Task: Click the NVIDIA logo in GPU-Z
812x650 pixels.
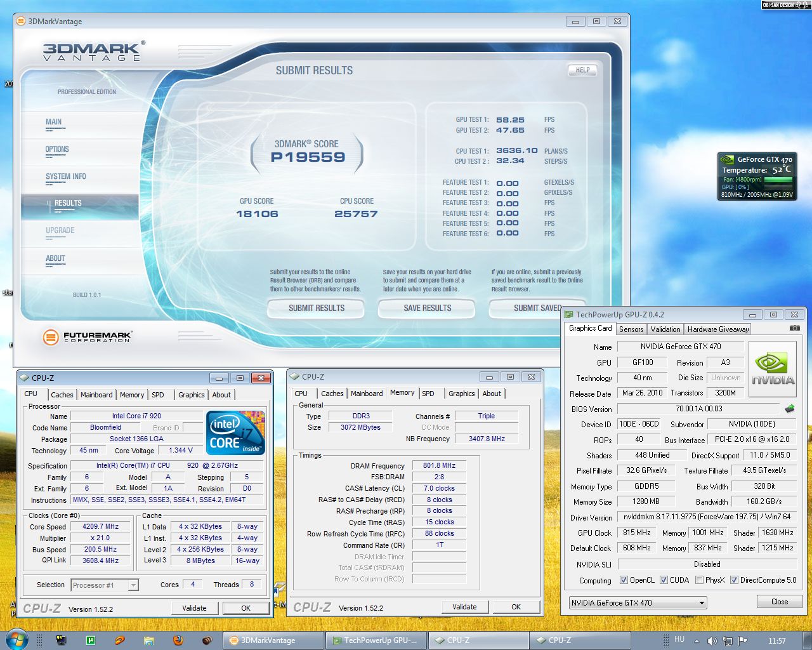Action: (773, 369)
